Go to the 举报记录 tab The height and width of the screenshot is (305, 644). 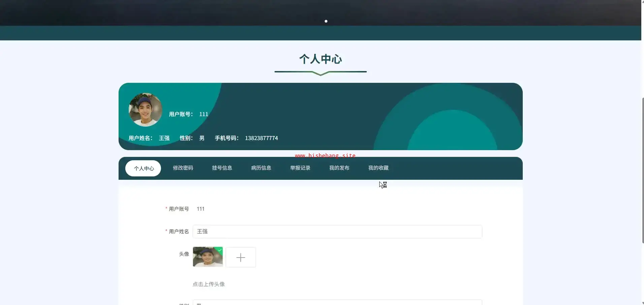click(x=300, y=168)
